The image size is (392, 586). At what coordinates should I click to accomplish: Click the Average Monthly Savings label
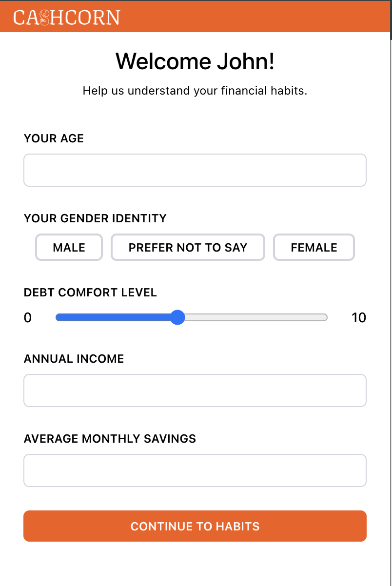point(110,439)
